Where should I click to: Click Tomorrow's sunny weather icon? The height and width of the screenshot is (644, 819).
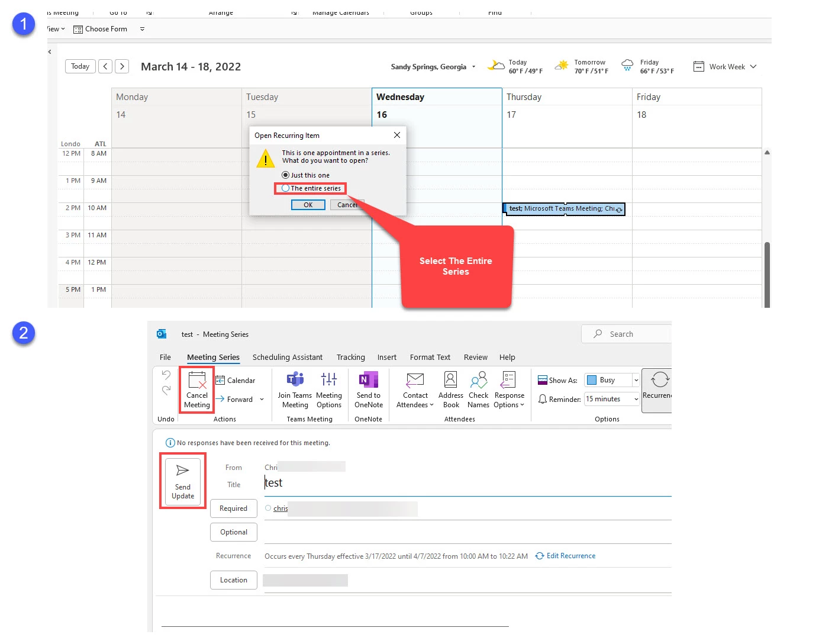(x=562, y=65)
